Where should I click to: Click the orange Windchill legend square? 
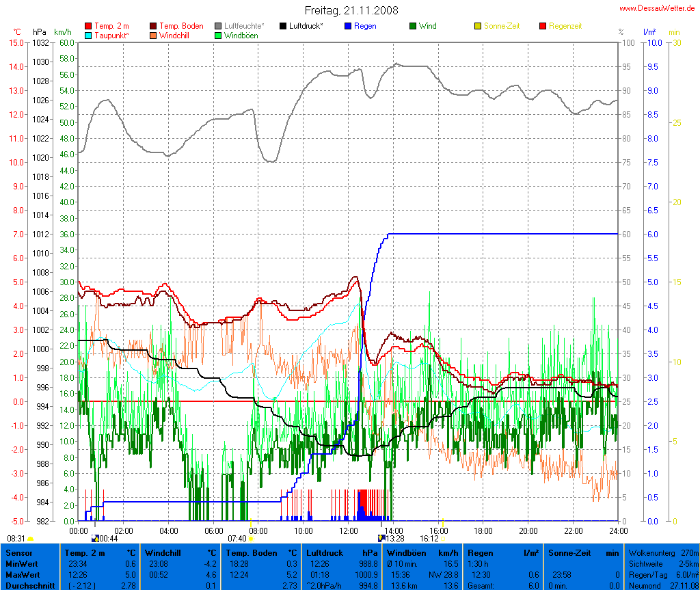tap(153, 35)
